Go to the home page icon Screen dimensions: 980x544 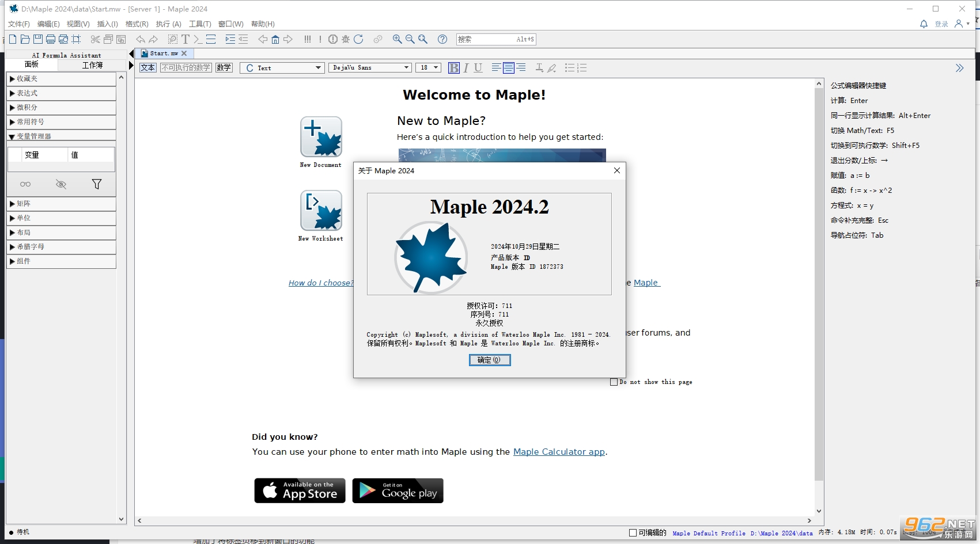coord(275,39)
